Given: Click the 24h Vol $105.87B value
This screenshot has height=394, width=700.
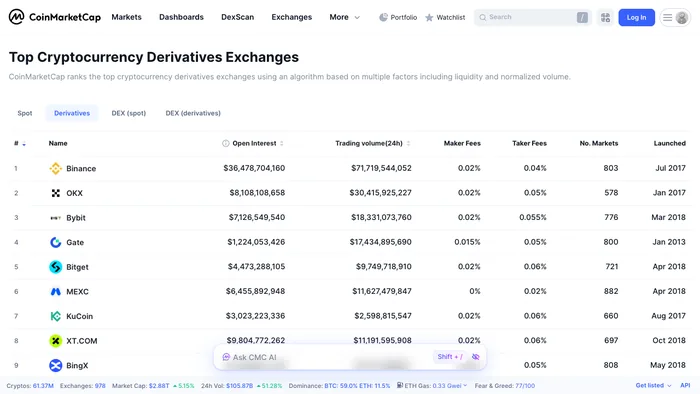Looking at the screenshot, I should point(239,386).
